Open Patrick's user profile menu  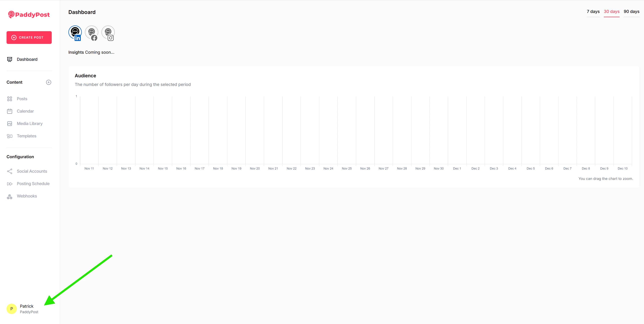pyautogui.click(x=27, y=306)
